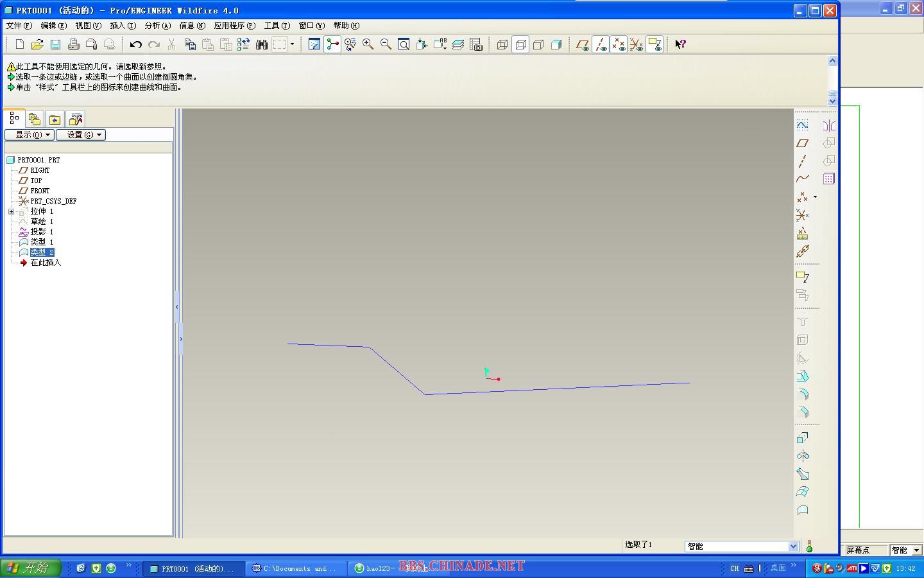The height and width of the screenshot is (578, 924).
Task: Select the Sketch tool in right toolbar
Action: (802, 125)
